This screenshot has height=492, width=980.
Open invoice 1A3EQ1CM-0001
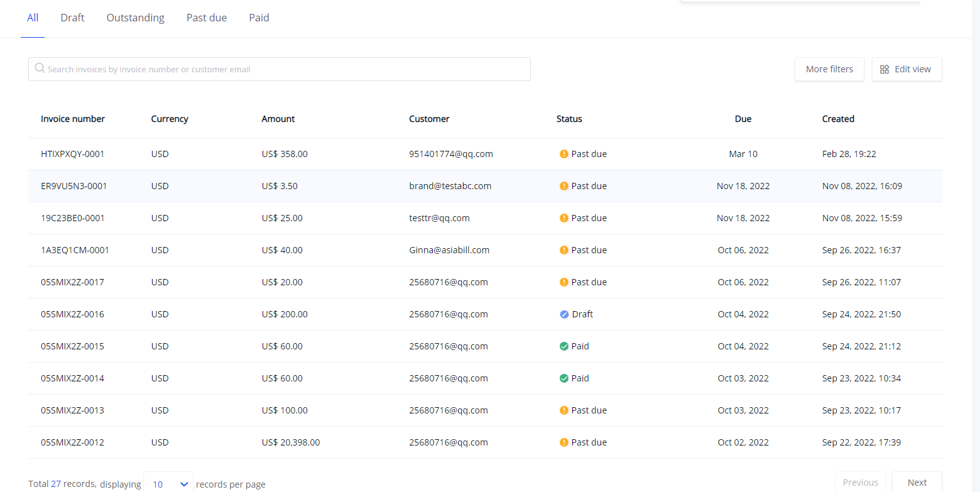[75, 250]
